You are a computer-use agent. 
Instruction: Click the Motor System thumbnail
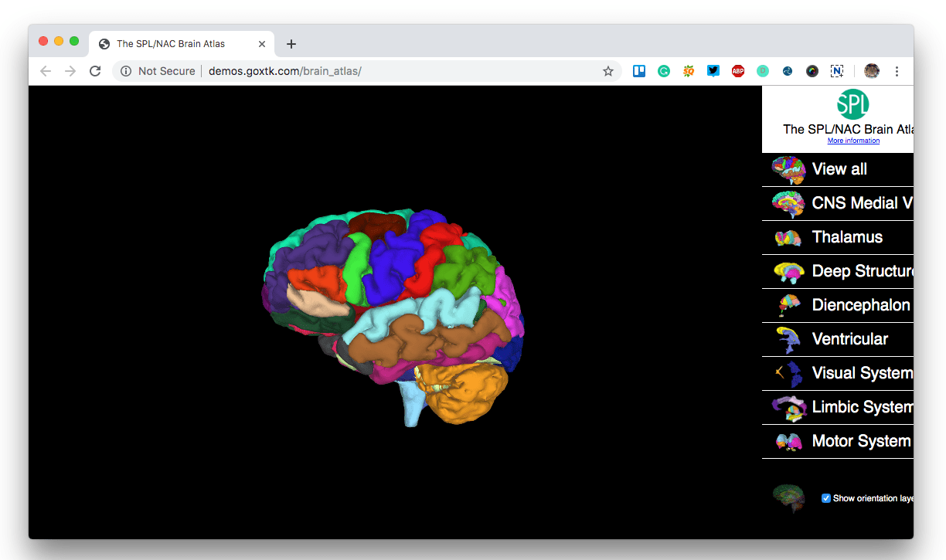pyautogui.click(x=789, y=442)
